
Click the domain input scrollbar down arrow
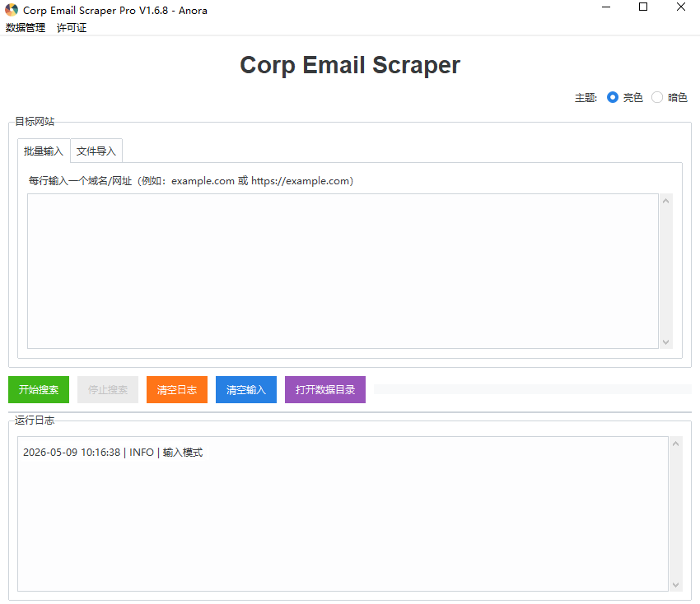[665, 342]
